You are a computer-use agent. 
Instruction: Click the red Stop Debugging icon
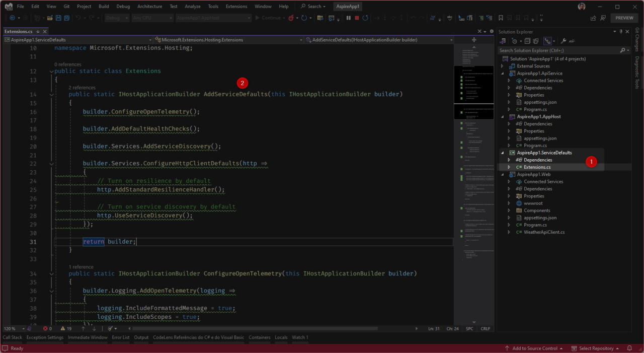[x=357, y=17]
